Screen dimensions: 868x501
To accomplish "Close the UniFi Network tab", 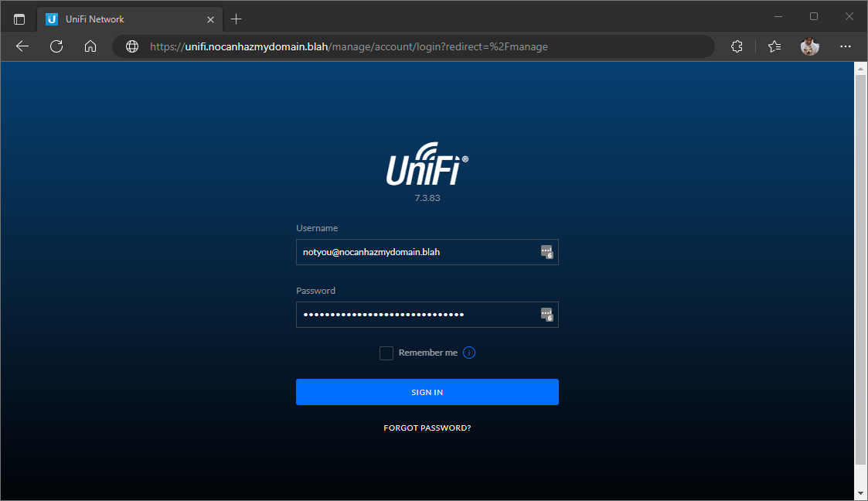I will [x=210, y=19].
